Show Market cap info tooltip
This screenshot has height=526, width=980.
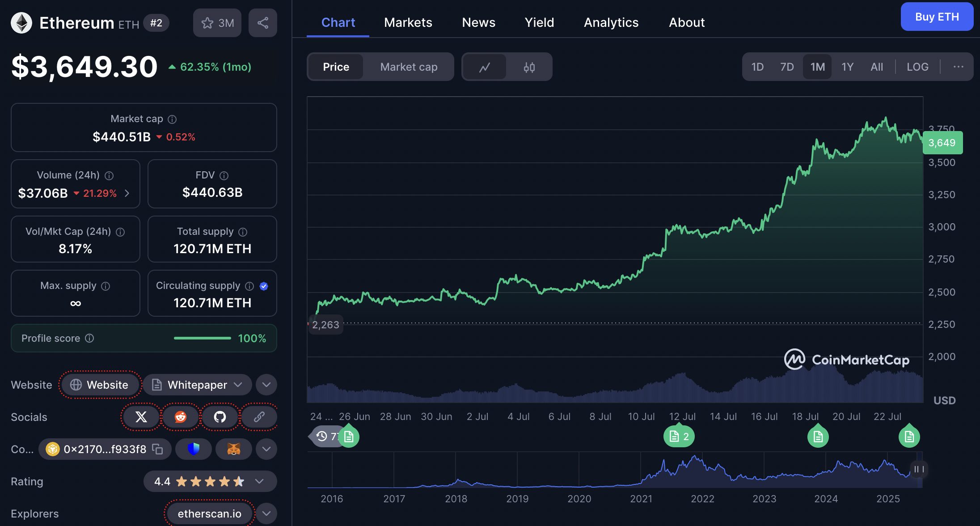click(172, 119)
